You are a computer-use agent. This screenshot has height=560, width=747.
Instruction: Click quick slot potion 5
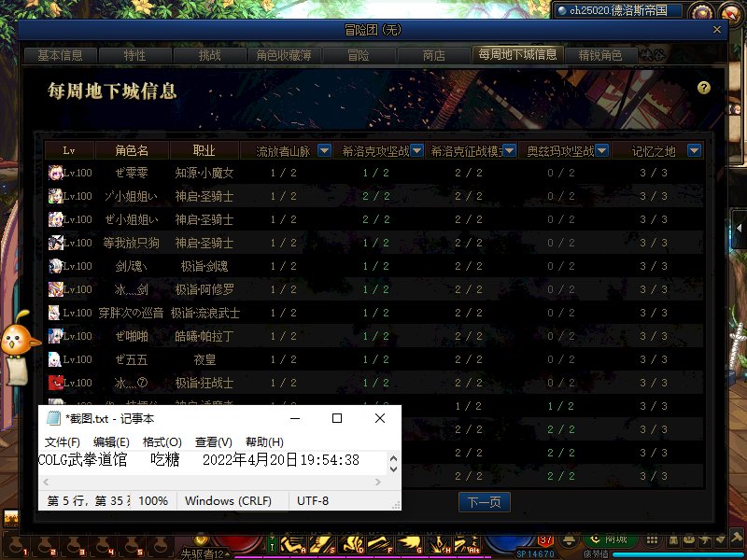[x=132, y=547]
